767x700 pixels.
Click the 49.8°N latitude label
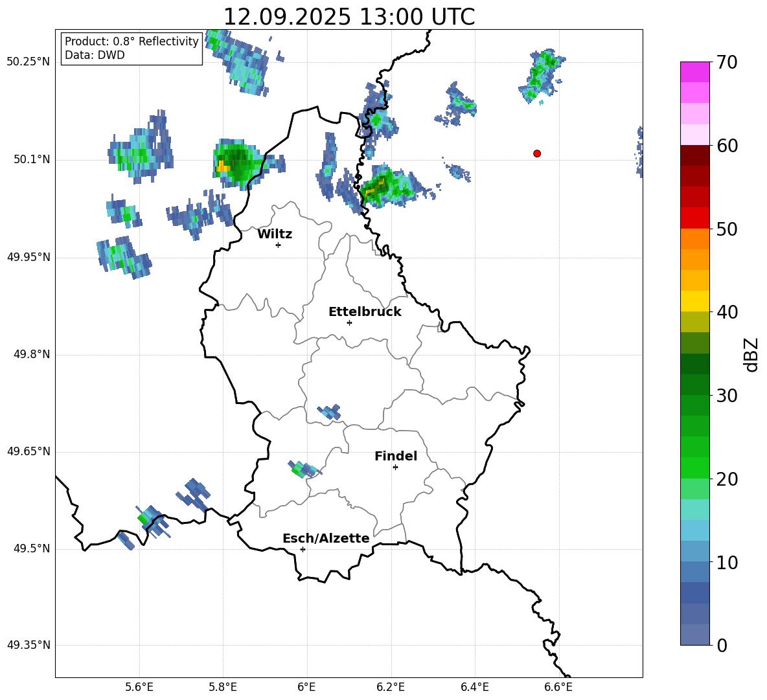(32, 354)
